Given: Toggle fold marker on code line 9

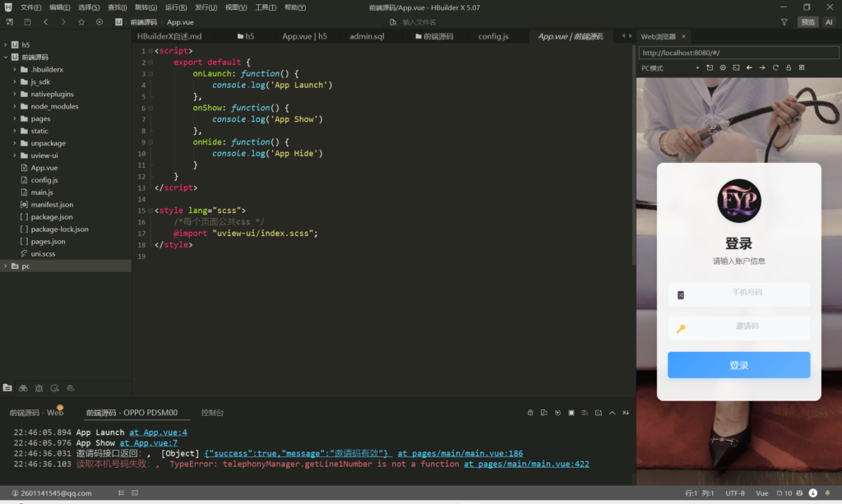Looking at the screenshot, I should tap(150, 142).
